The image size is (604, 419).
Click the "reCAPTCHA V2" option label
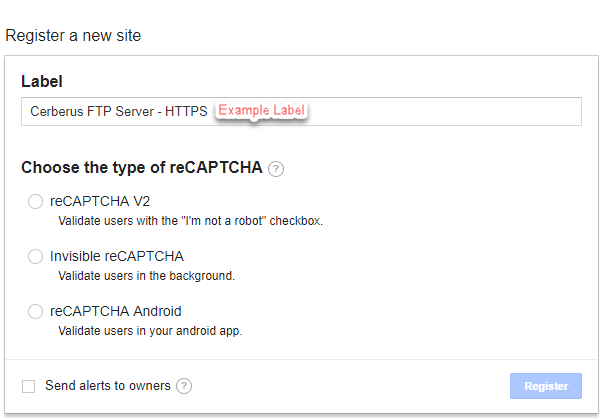point(100,201)
